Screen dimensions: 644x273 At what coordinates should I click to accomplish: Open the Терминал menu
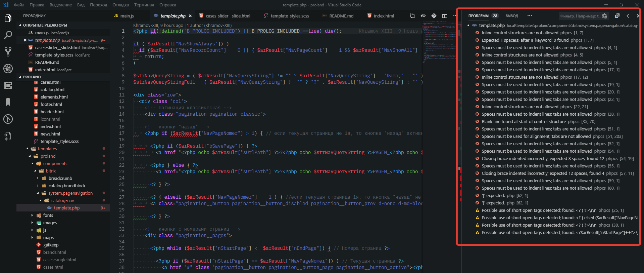144,5
